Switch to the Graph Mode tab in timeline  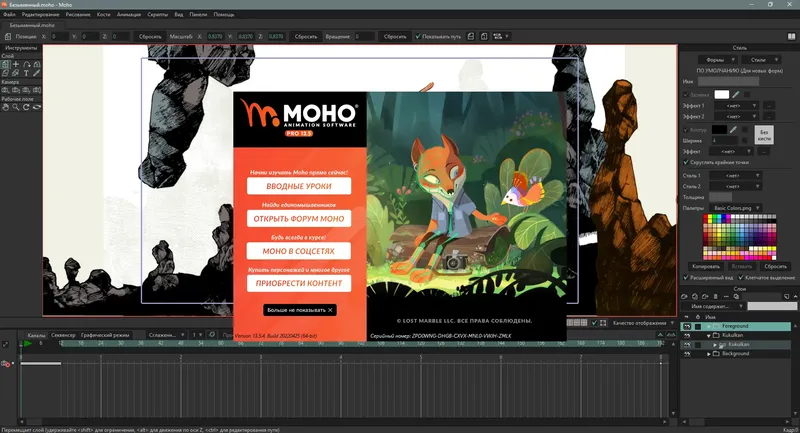105,335
